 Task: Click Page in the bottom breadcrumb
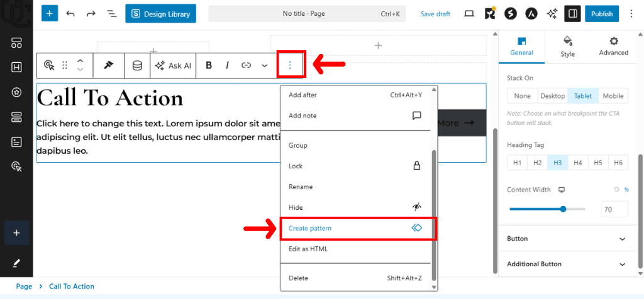point(24,286)
